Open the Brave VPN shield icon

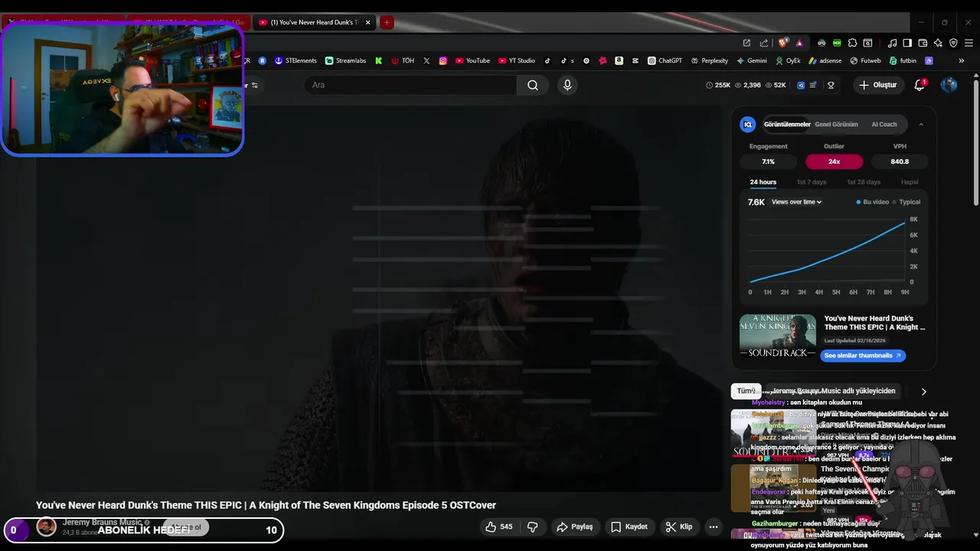(x=953, y=43)
